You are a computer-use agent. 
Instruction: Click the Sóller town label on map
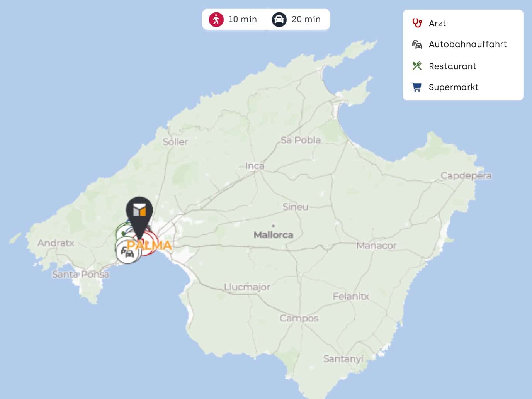175,142
